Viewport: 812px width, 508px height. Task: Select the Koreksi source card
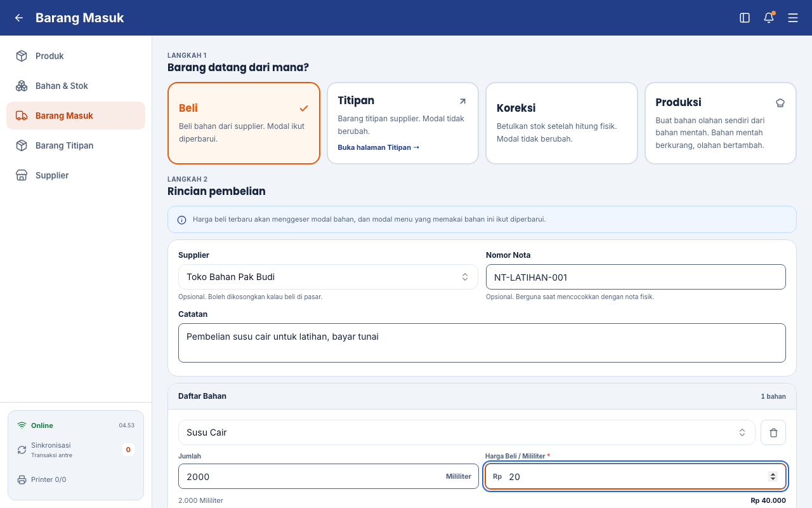[561, 123]
